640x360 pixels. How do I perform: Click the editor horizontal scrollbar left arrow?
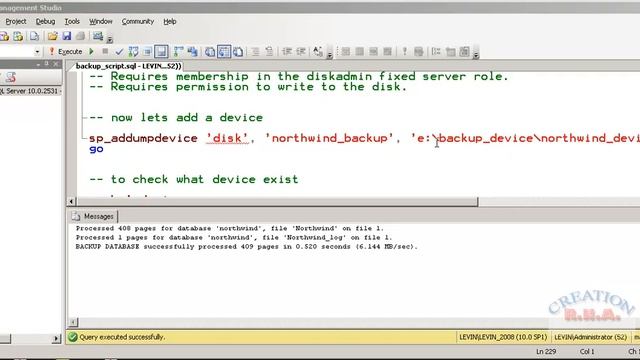pyautogui.click(x=71, y=202)
